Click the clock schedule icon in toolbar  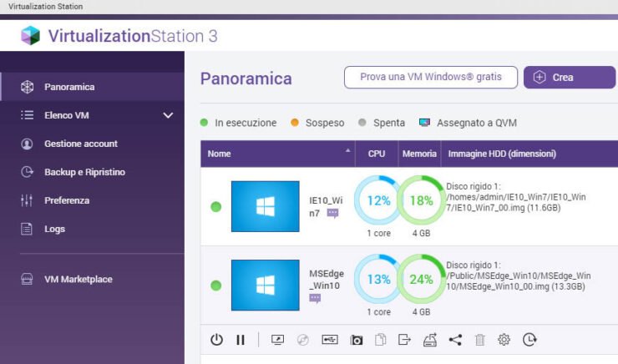click(x=529, y=340)
